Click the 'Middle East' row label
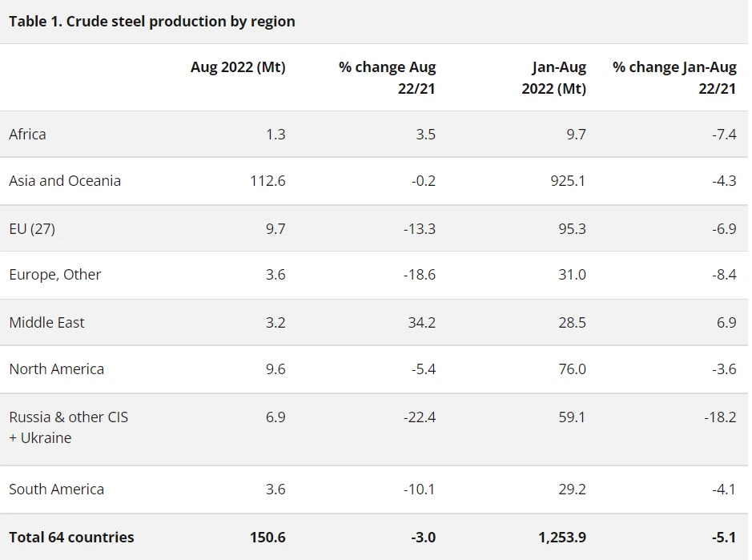The height and width of the screenshot is (560, 752). [46, 323]
